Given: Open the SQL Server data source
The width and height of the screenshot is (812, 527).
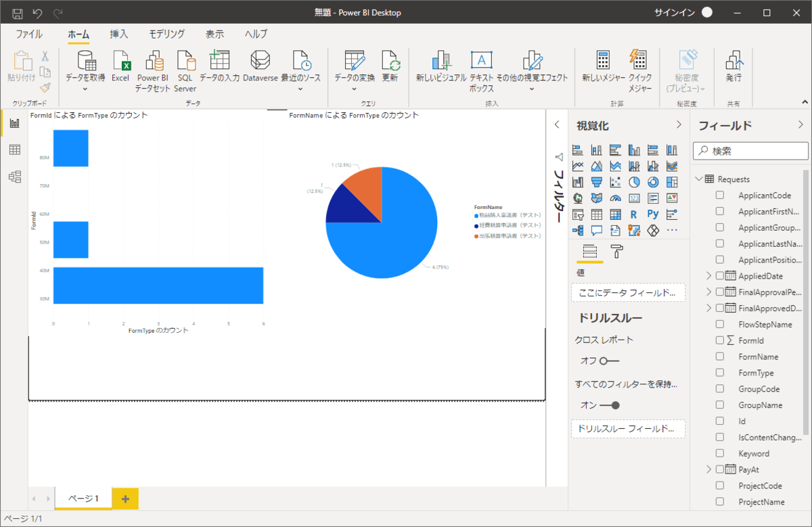Looking at the screenshot, I should [x=185, y=62].
